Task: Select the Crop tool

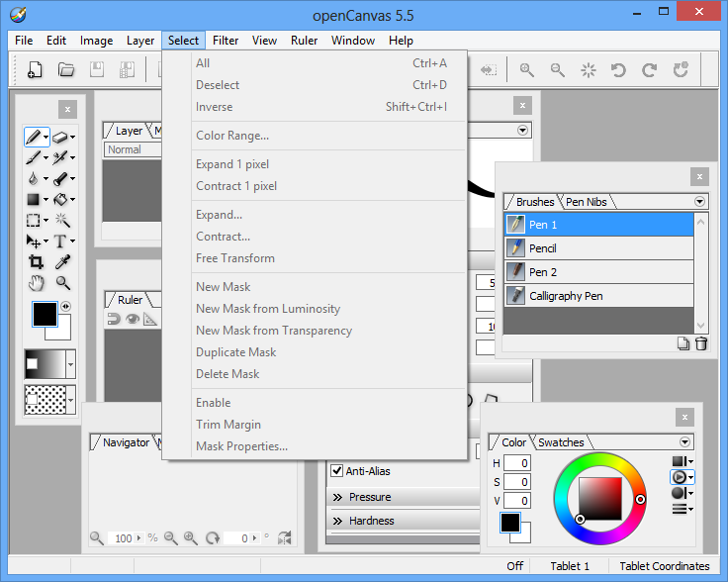Action: click(x=36, y=262)
